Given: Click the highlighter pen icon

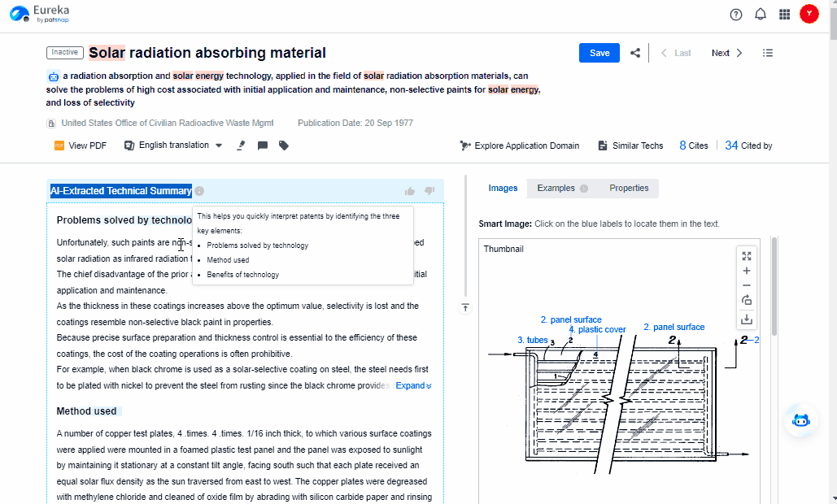Looking at the screenshot, I should pos(241,146).
